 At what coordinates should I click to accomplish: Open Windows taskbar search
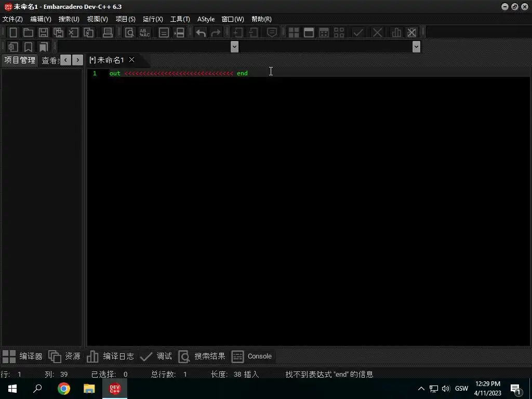coord(37,389)
